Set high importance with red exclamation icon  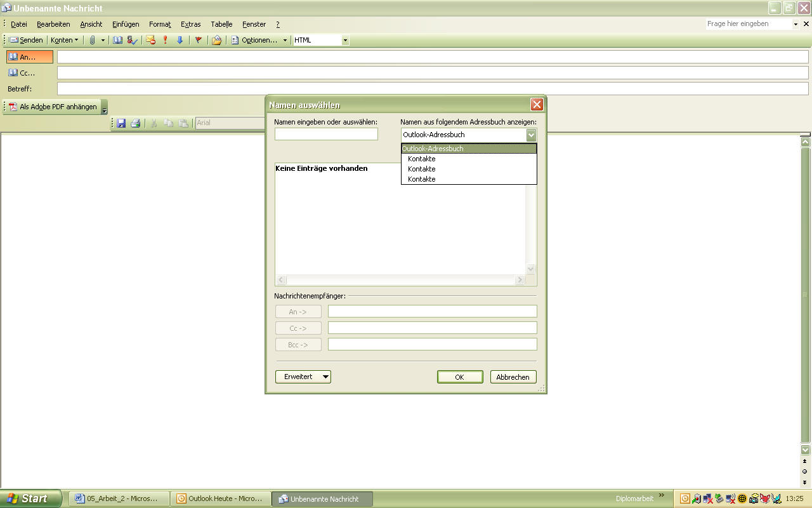coord(166,40)
